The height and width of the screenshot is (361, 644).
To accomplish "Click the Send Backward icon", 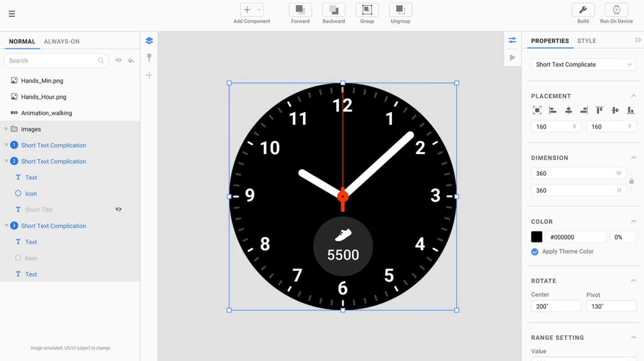I will tap(333, 10).
